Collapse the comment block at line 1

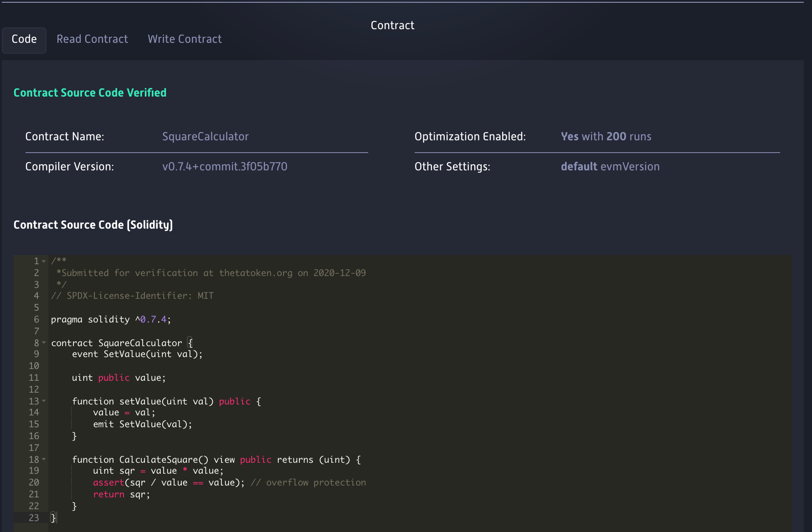pos(44,261)
